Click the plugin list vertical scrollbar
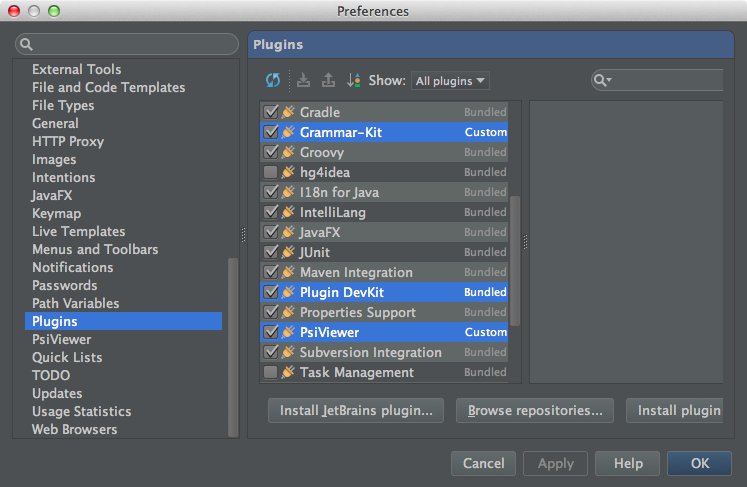The width and height of the screenshot is (747, 487). [515, 261]
